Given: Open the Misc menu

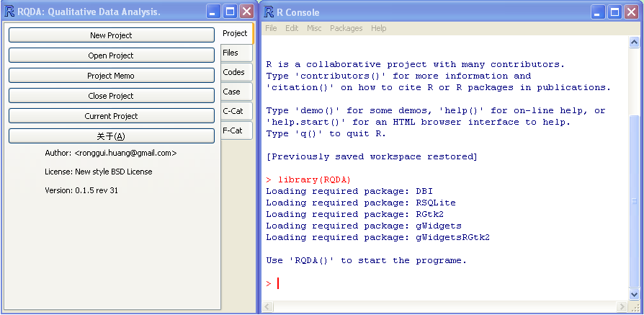Looking at the screenshot, I should (x=314, y=28).
